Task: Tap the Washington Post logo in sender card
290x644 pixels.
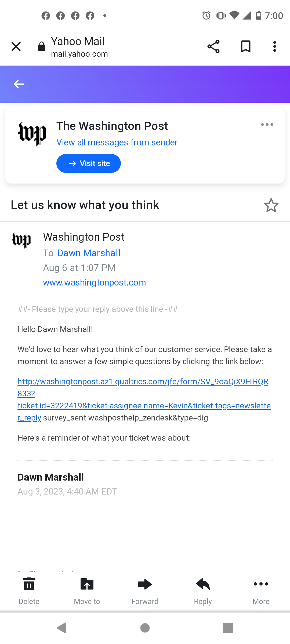Action: coord(32,134)
